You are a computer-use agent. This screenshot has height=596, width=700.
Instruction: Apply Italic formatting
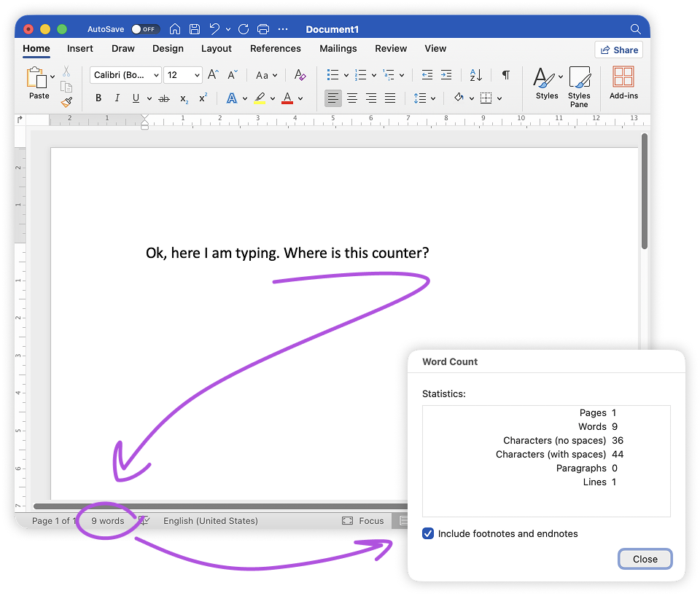pyautogui.click(x=117, y=98)
